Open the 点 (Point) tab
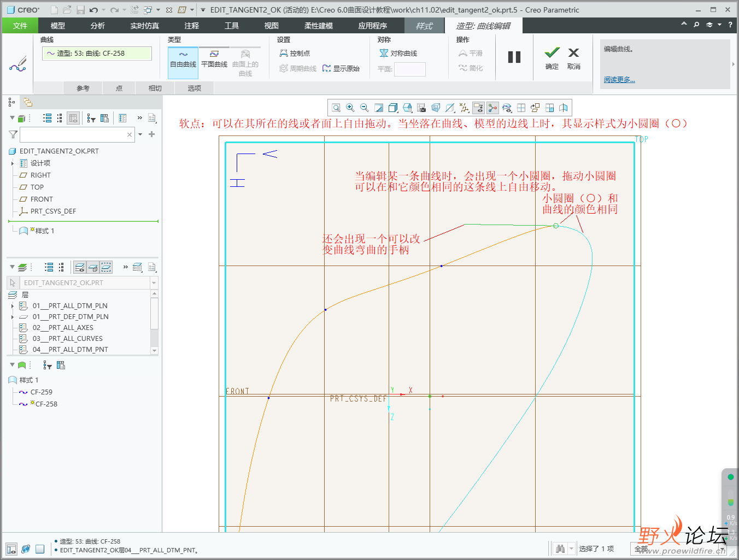This screenshot has width=739, height=560. 119,88
